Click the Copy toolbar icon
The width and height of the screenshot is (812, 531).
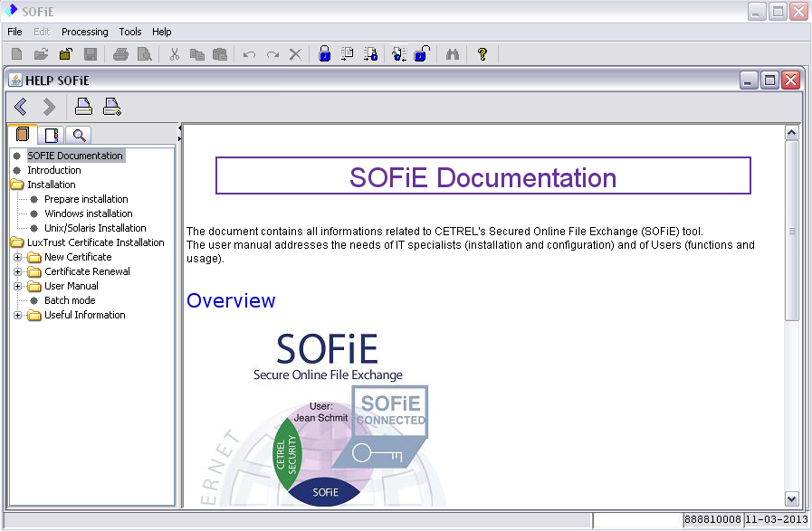(196, 54)
